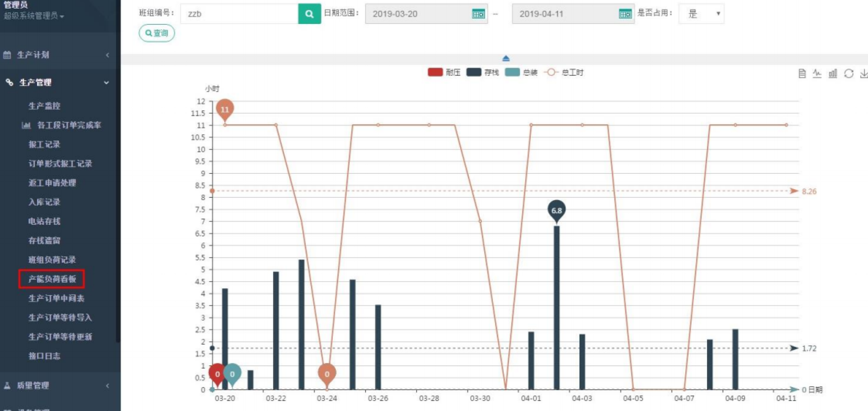Screen dimensions: 868x411
Task: Open 超级系统管理员 user menu
Action: click(x=34, y=16)
